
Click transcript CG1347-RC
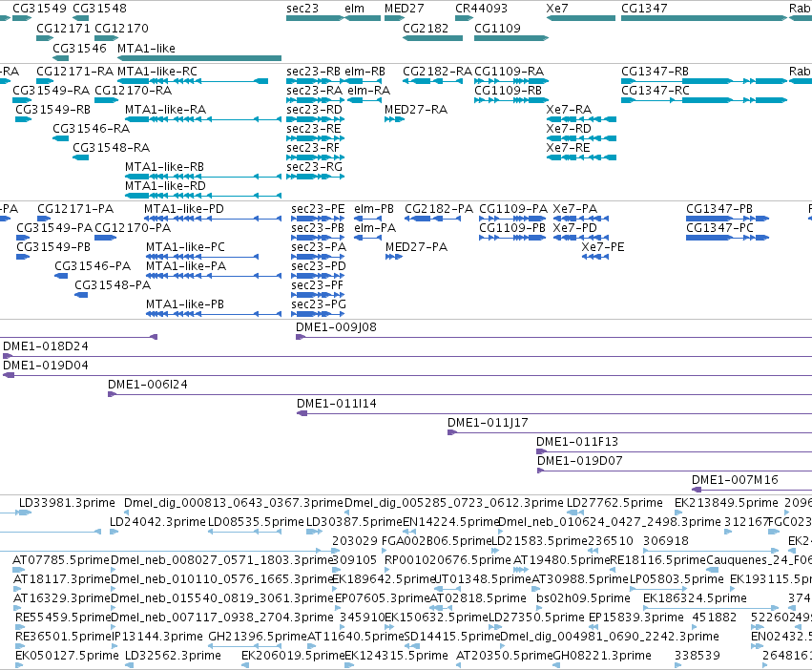pos(704,100)
